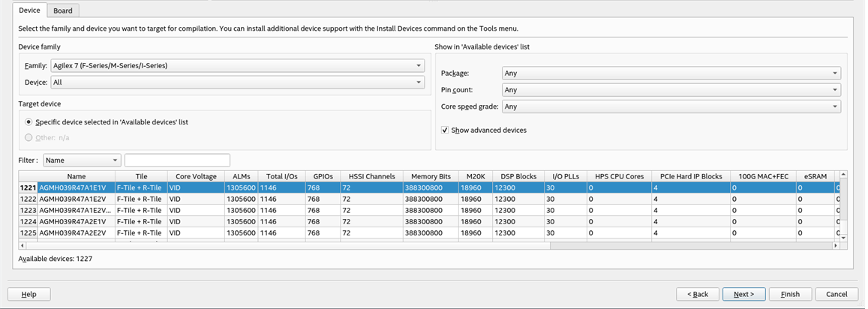Switch to the Board tab
Viewport: 868px width, 309px height.
63,10
